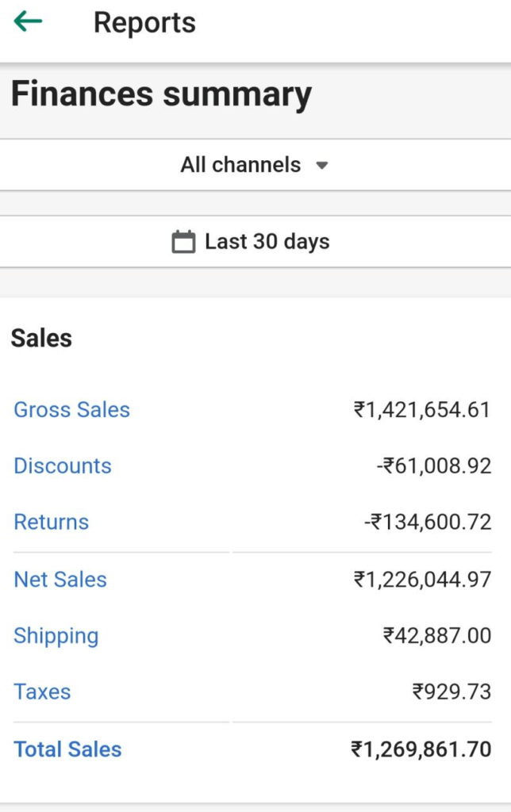This screenshot has height=812, width=511.
Task: Click the -₹134,600.72 returns amount
Action: [428, 523]
